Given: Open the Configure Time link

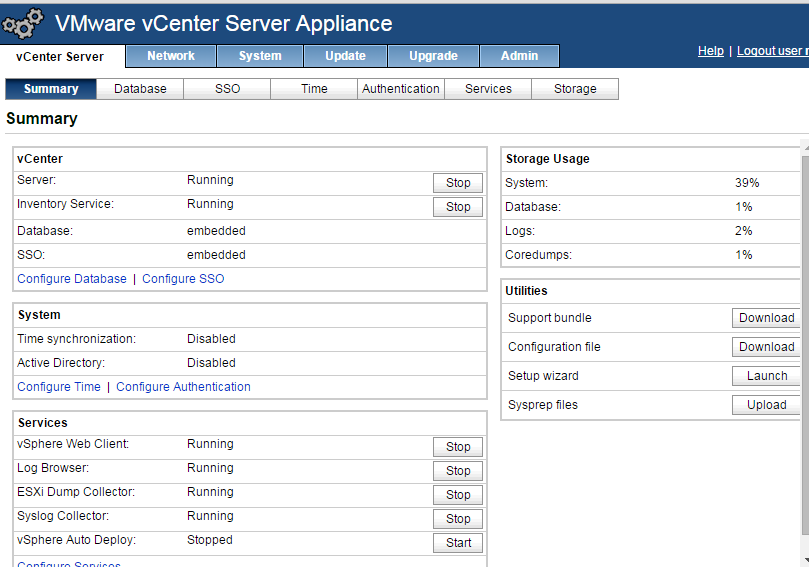Looking at the screenshot, I should click(59, 386).
